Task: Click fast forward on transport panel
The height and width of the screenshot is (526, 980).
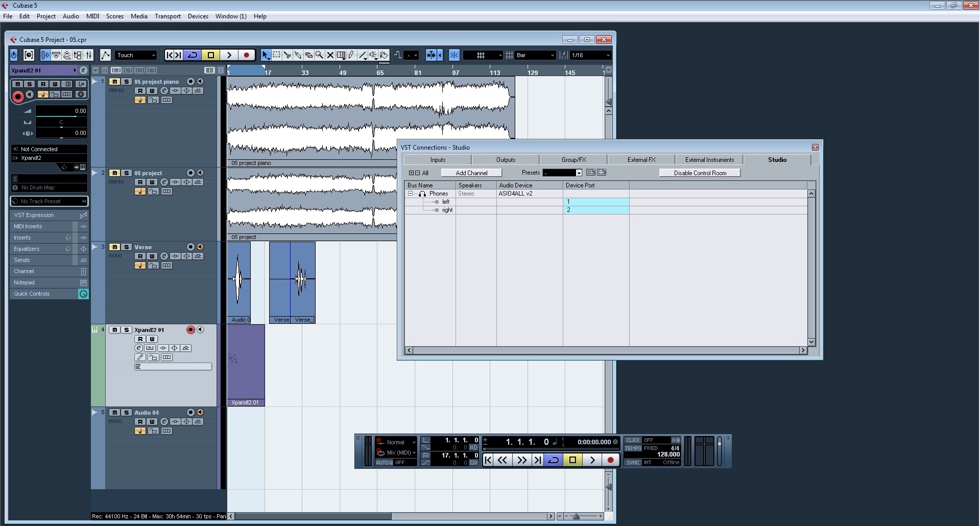Action: (521, 460)
